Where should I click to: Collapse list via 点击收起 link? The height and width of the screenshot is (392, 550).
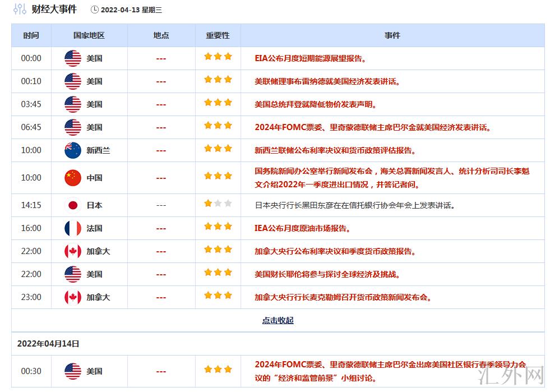click(278, 321)
